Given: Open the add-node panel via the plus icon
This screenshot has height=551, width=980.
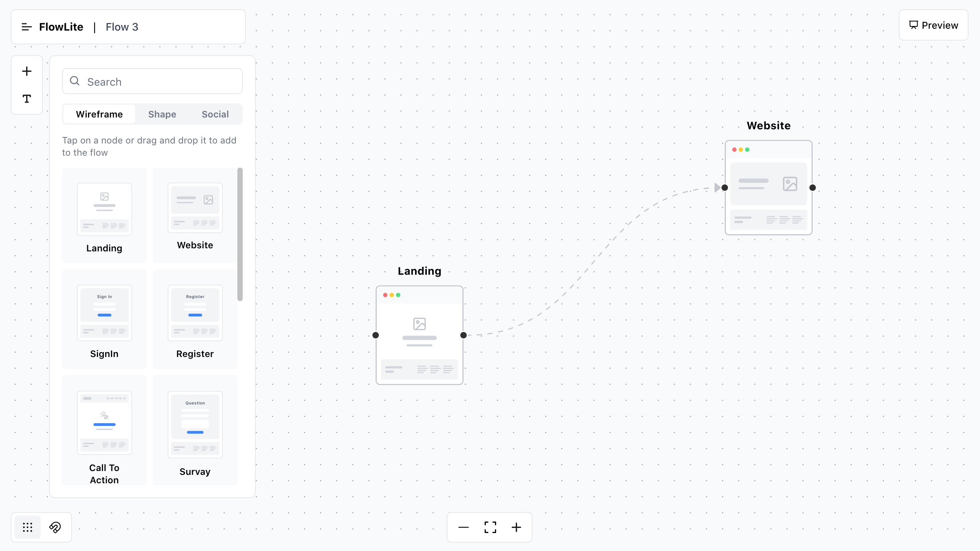Looking at the screenshot, I should (x=26, y=71).
